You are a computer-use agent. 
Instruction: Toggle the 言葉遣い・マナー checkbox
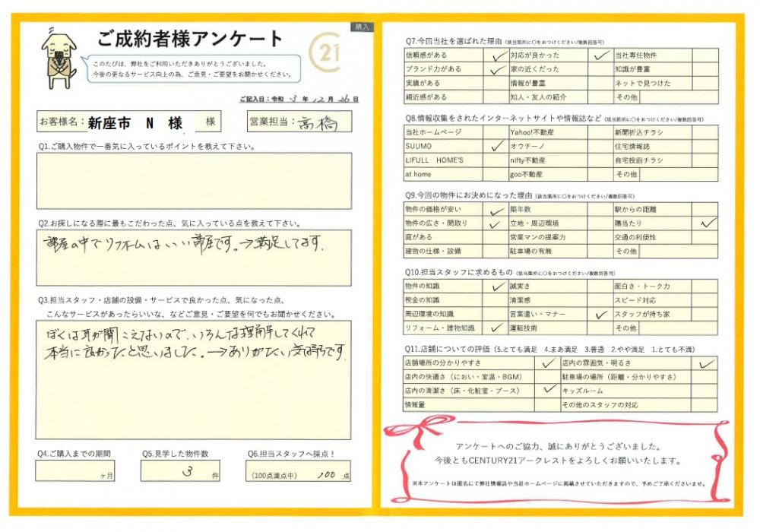pos(600,314)
